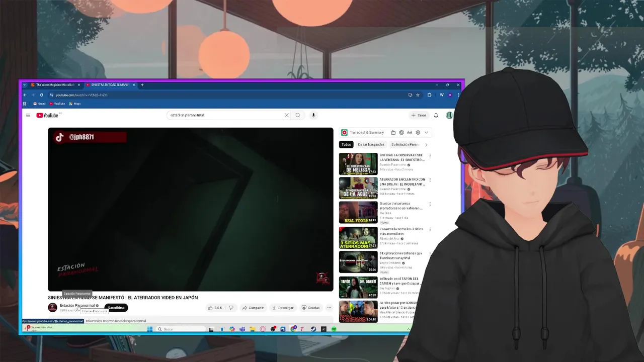Switch to 'The Water Magician' tab
The image size is (644, 362).
(55, 85)
